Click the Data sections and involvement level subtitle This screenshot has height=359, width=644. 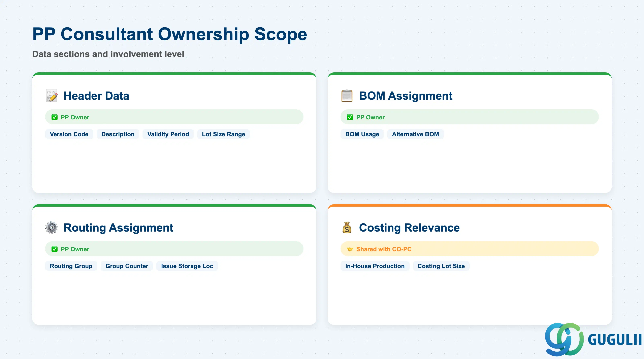108,54
